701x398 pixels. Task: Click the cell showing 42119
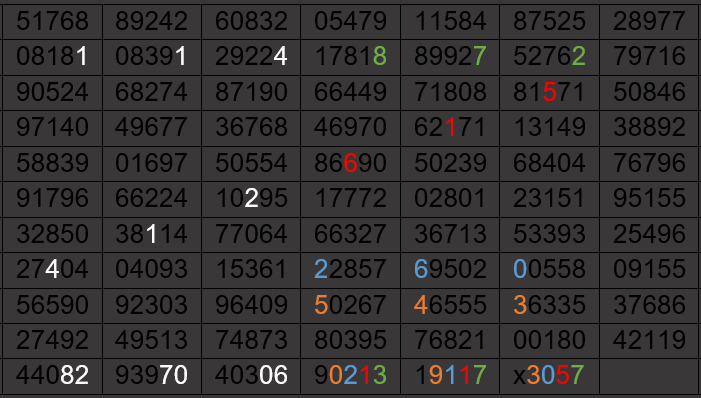pos(649,341)
